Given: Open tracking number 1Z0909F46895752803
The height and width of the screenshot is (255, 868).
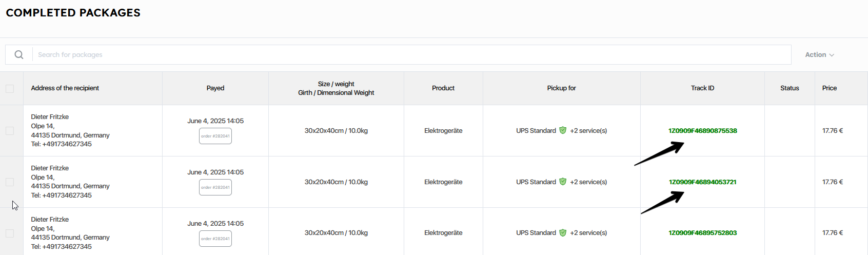Looking at the screenshot, I should coord(702,233).
